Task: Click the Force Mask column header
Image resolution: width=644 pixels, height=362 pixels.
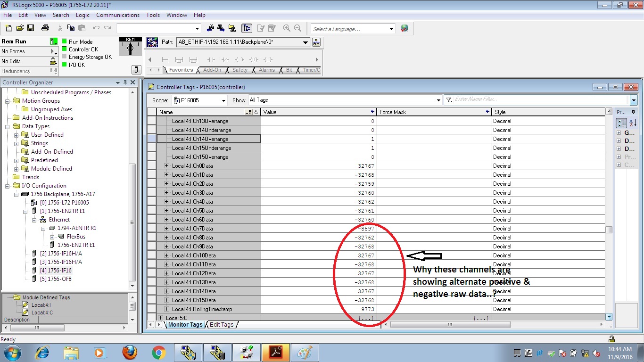Action: click(x=434, y=112)
